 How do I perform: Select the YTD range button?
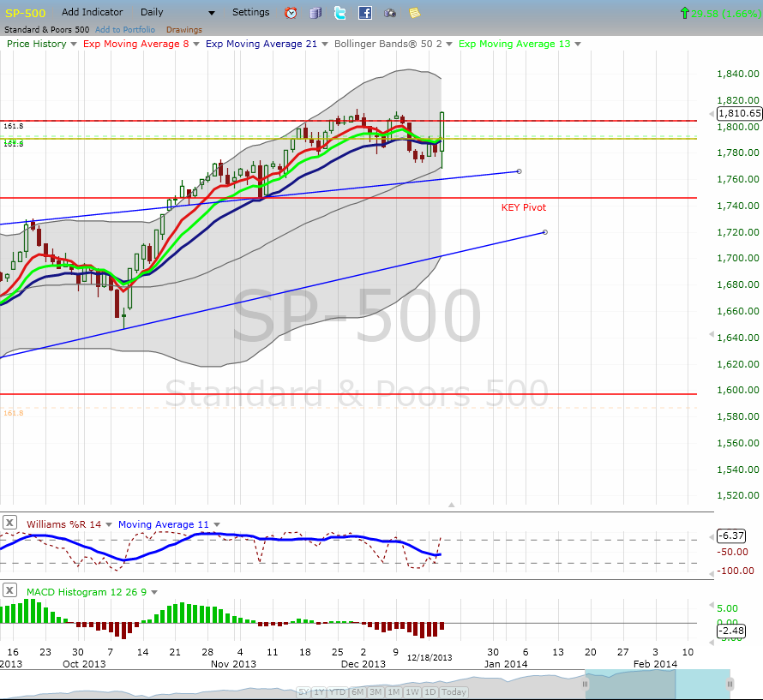[337, 691]
